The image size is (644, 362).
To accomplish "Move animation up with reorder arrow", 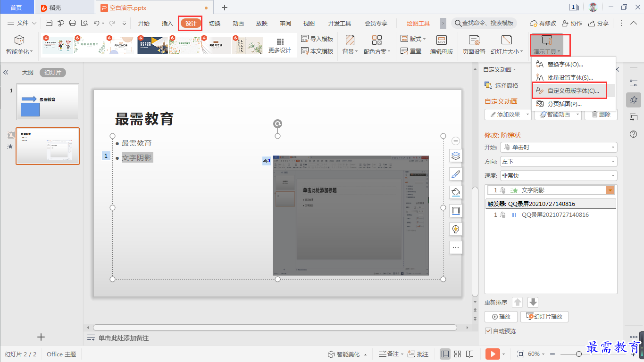I will [x=518, y=303].
